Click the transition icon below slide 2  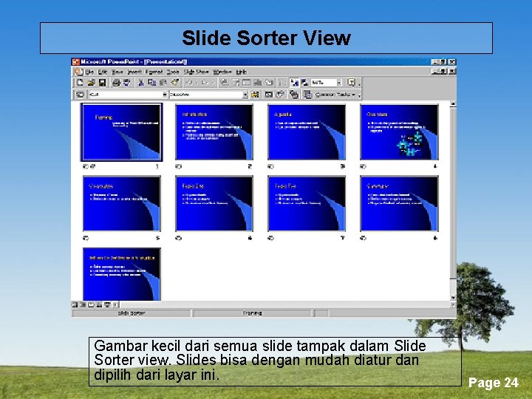point(179,166)
